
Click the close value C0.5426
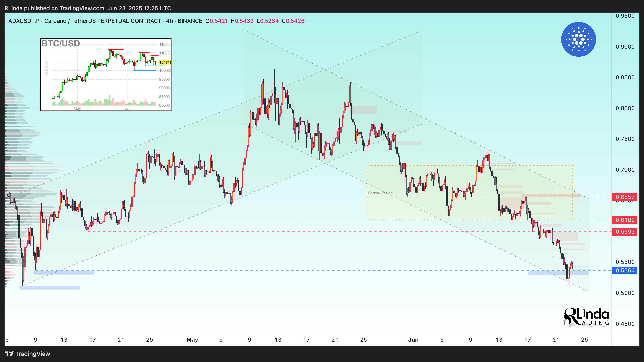293,21
